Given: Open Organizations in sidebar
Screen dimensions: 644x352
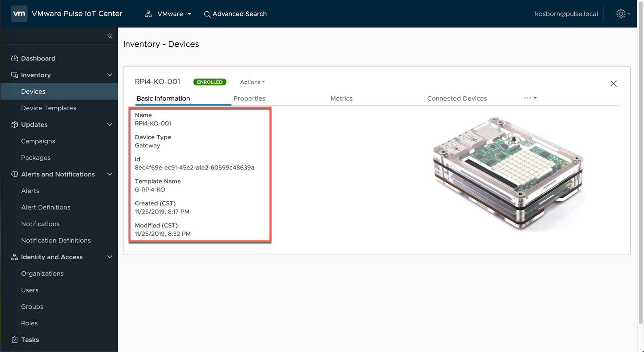Looking at the screenshot, I should pos(42,273).
